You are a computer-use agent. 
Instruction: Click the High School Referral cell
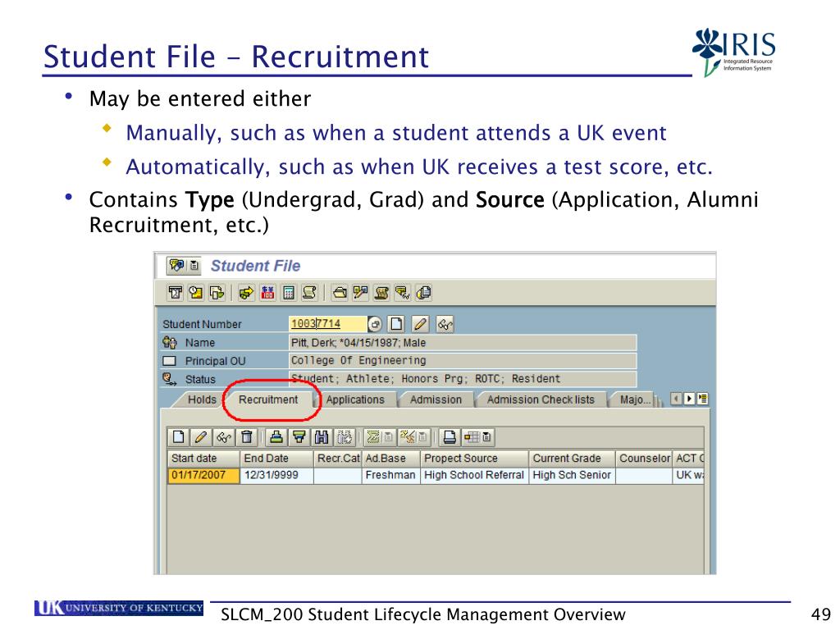point(474,475)
